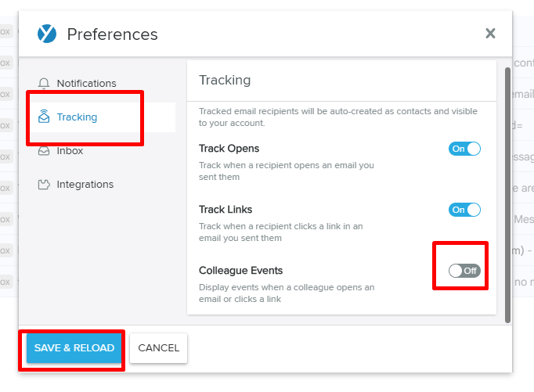Enable the Colleague Events toggle

(464, 271)
